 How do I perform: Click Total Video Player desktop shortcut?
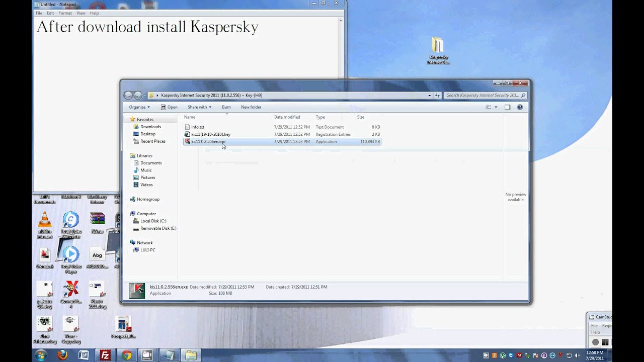coord(71,260)
